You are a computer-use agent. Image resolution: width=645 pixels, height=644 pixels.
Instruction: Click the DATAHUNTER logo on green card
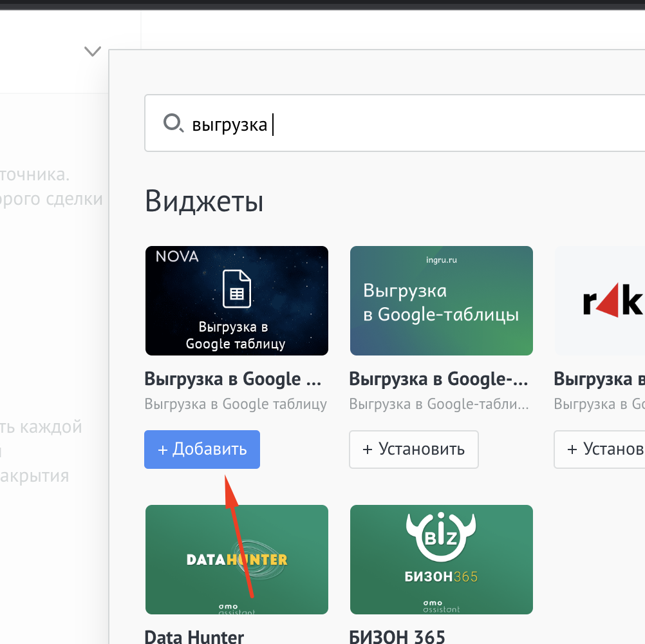pyautogui.click(x=236, y=559)
